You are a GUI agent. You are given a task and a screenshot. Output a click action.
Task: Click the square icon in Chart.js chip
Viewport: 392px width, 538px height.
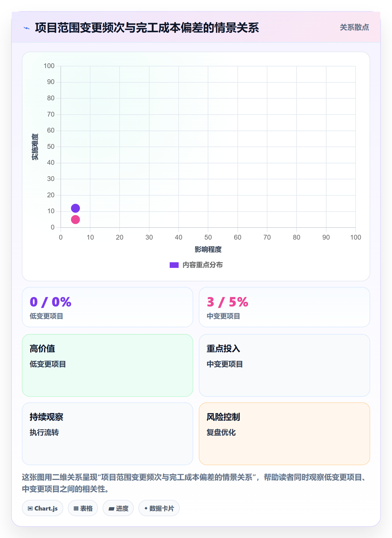(30, 509)
